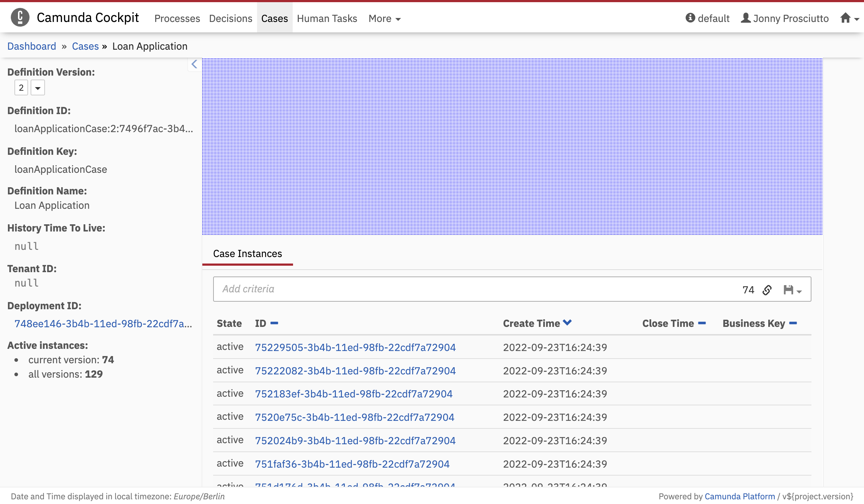The image size is (864, 504).
Task: Open the Decisions page
Action: [231, 18]
